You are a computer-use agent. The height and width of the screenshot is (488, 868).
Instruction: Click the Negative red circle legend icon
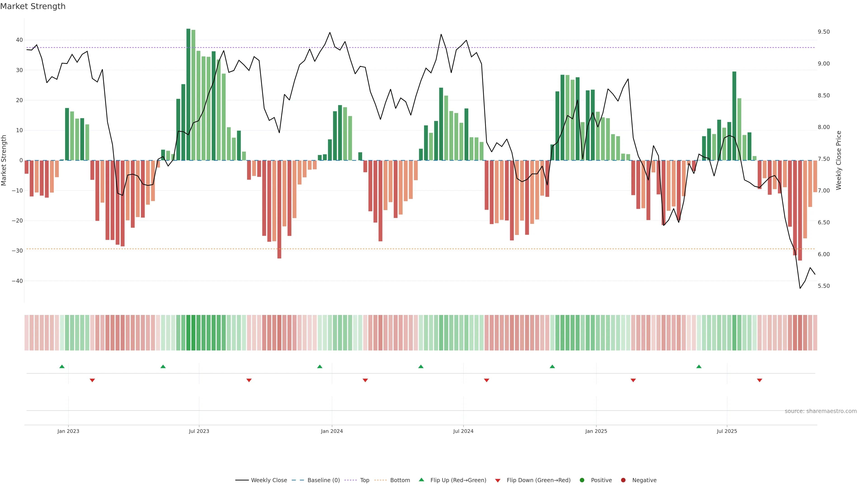(x=623, y=480)
